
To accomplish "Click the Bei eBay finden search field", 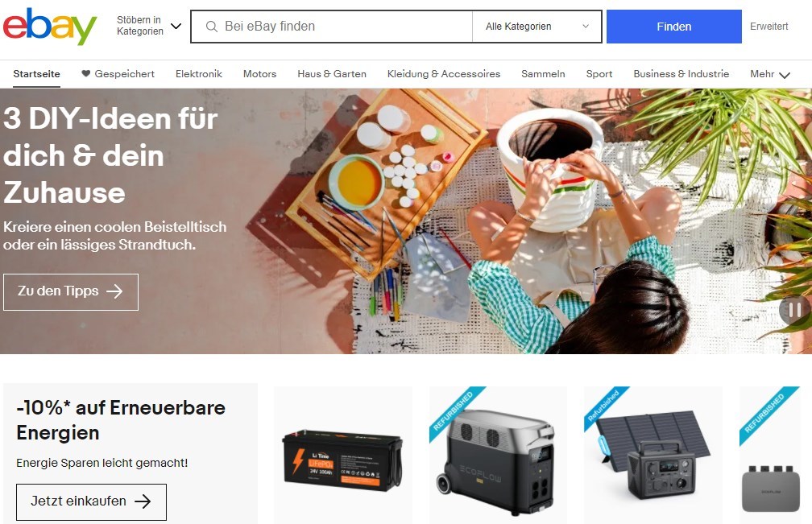I will point(331,27).
